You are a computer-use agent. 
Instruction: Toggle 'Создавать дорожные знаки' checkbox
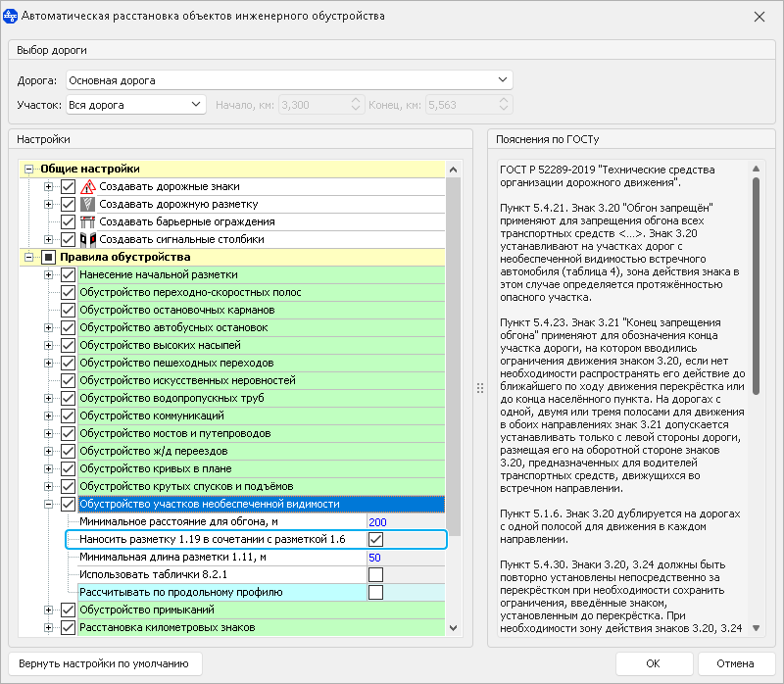click(x=68, y=186)
